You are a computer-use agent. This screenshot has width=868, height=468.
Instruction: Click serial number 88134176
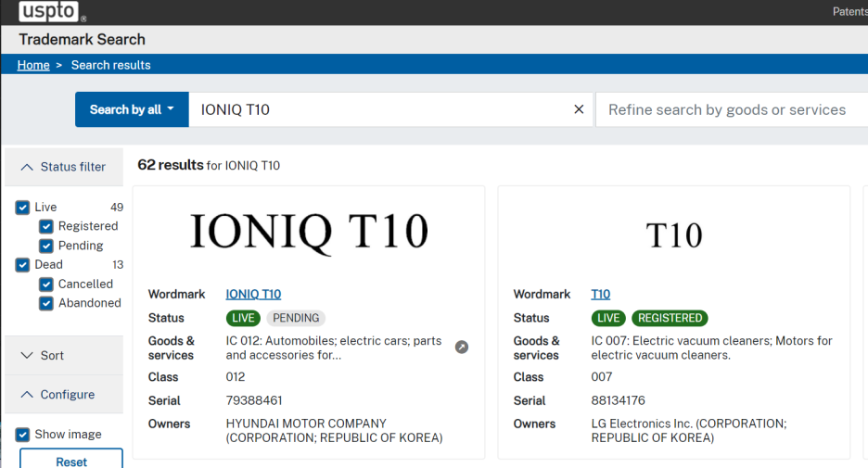(x=619, y=400)
